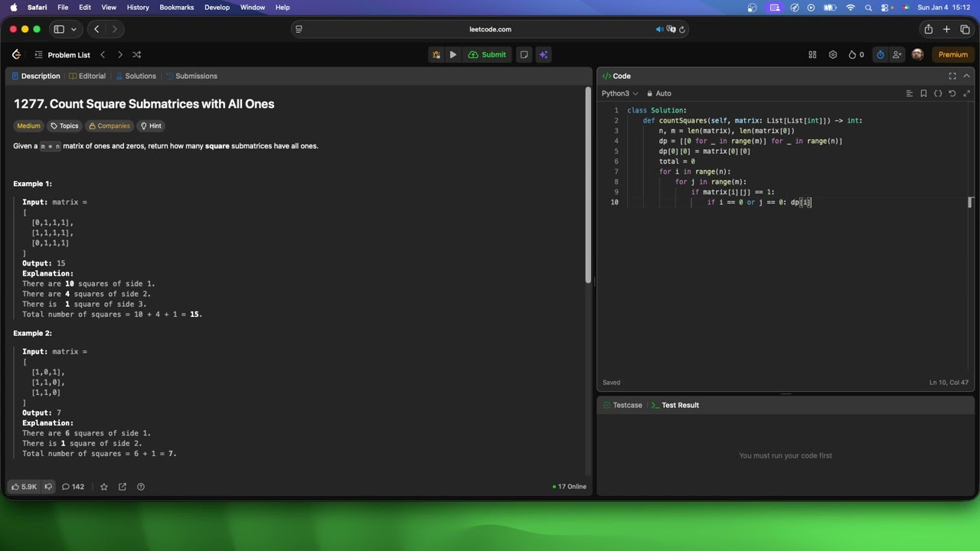Switch to the Submissions tab
The image size is (980, 551).
coord(192,76)
